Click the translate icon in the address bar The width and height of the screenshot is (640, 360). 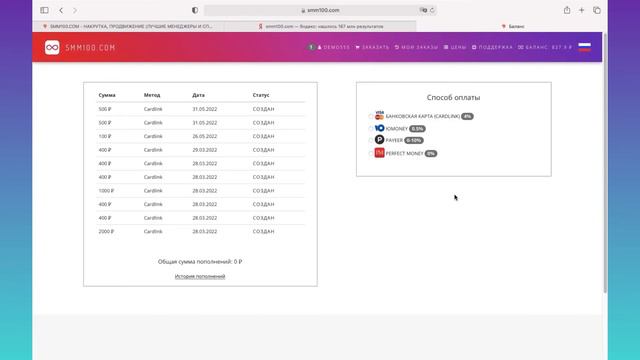point(424,10)
